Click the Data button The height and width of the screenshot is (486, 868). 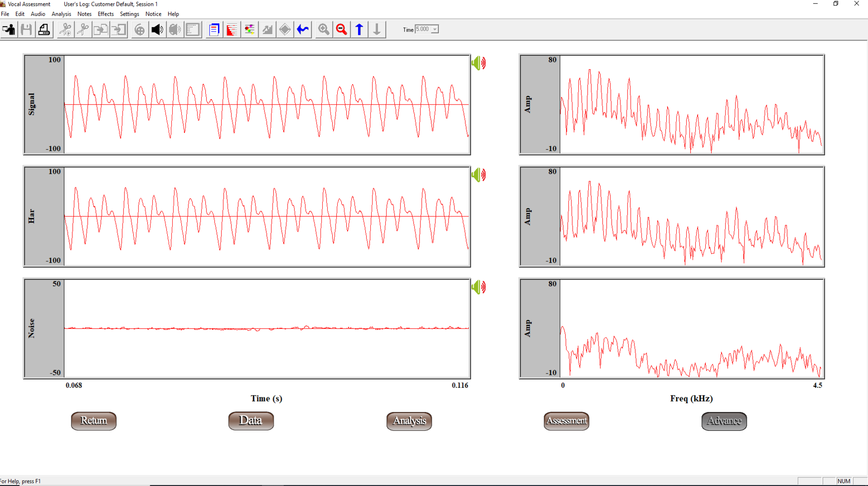[x=251, y=421]
